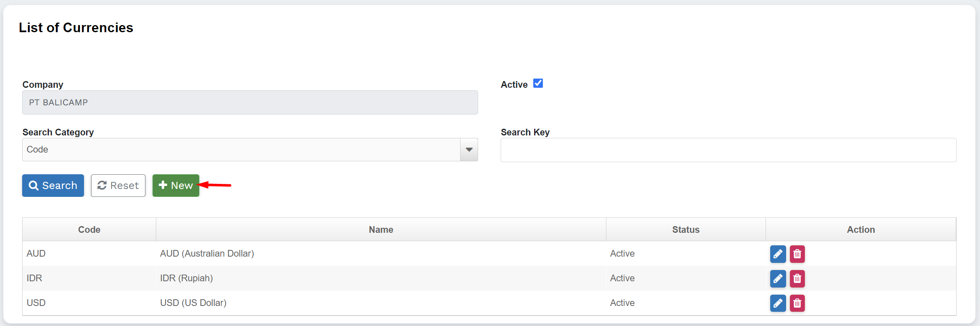Click trash icon for USD row
980x326 pixels.
[797, 303]
